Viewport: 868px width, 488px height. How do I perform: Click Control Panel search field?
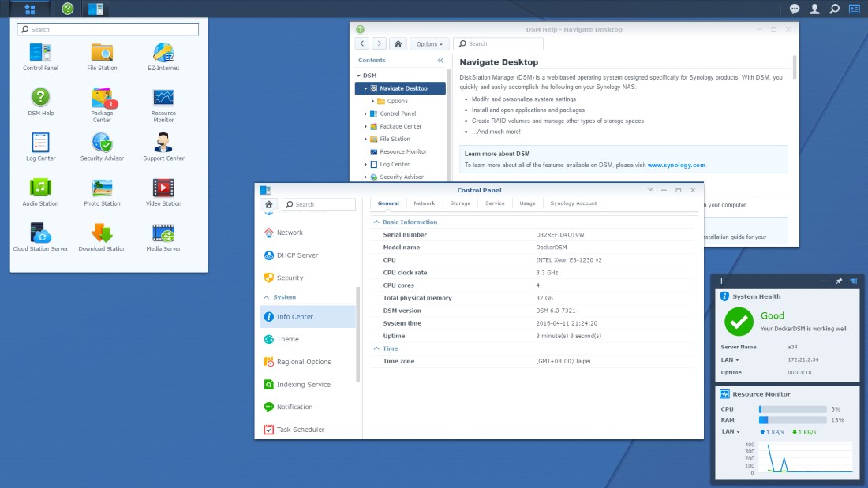(319, 204)
